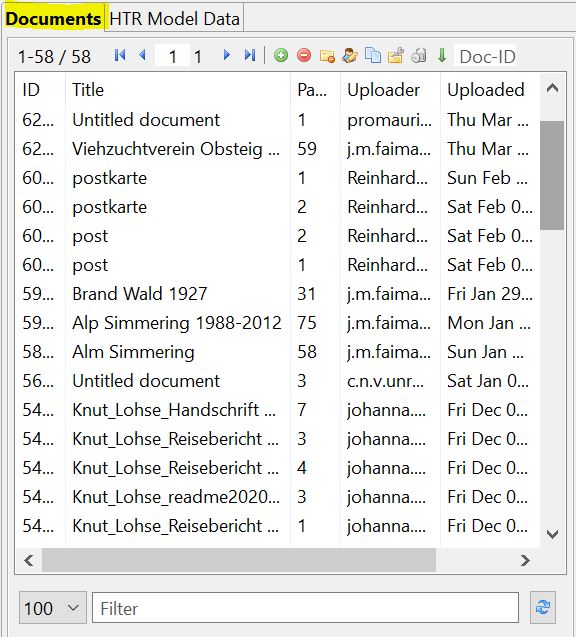Viewport: 576px width, 637px height.
Task: Sort by the Title column header
Action: click(88, 90)
